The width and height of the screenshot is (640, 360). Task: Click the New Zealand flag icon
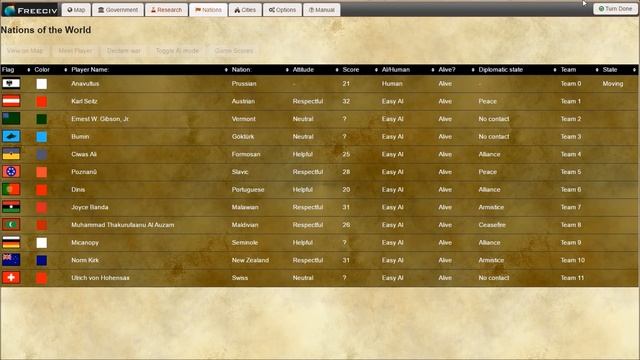(x=11, y=260)
